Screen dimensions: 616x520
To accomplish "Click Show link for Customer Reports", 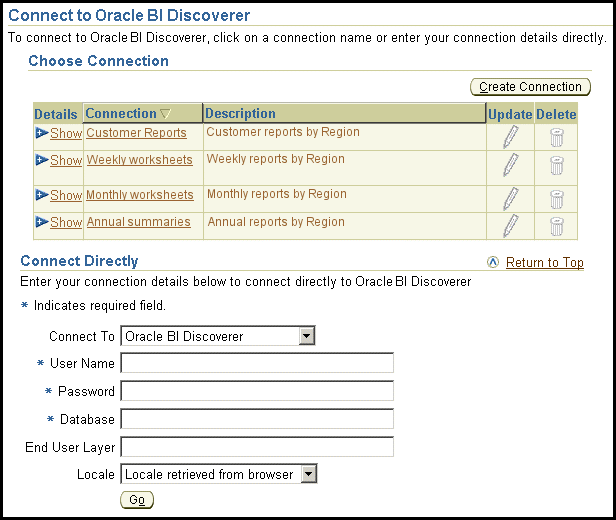I will tap(66, 134).
